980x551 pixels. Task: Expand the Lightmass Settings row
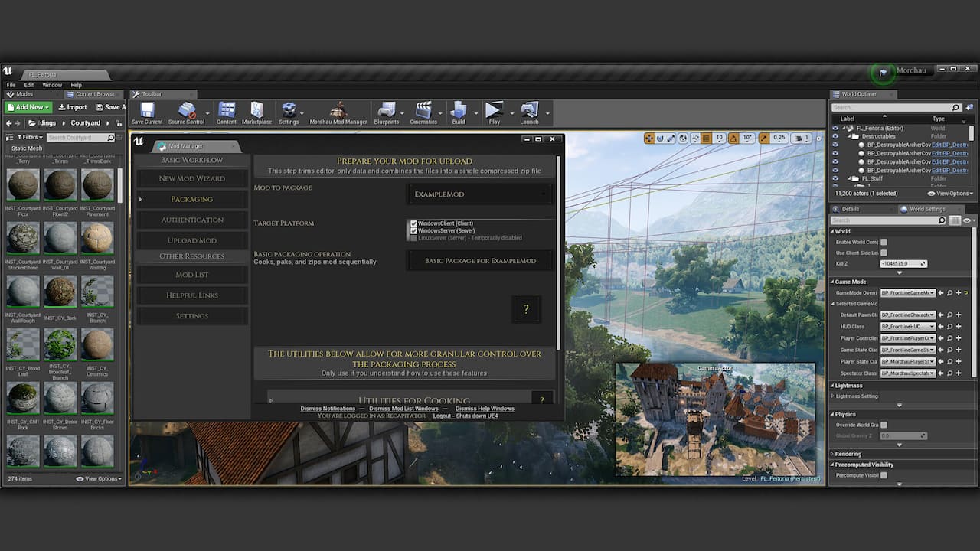click(833, 396)
